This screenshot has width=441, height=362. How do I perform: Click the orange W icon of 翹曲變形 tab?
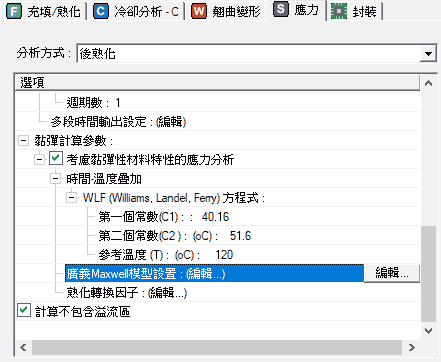click(199, 11)
